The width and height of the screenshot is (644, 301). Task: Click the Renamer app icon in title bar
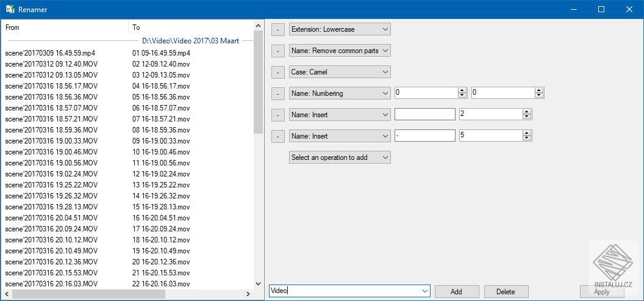pyautogui.click(x=10, y=9)
